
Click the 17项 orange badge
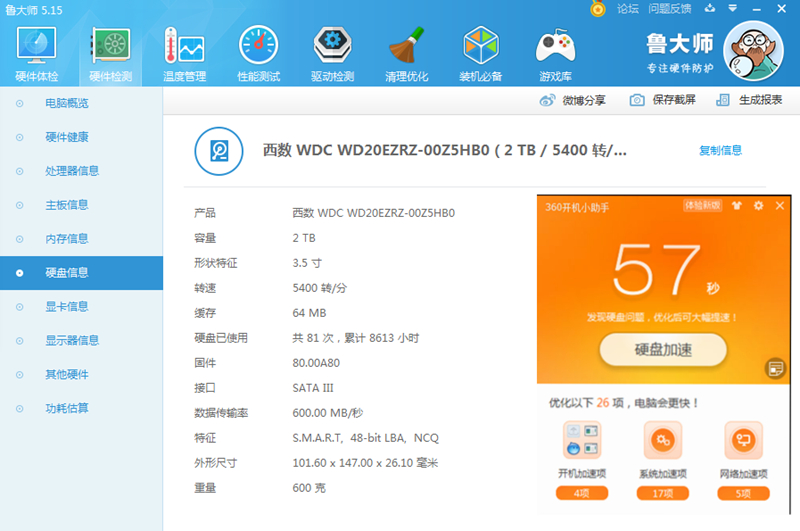[663, 493]
